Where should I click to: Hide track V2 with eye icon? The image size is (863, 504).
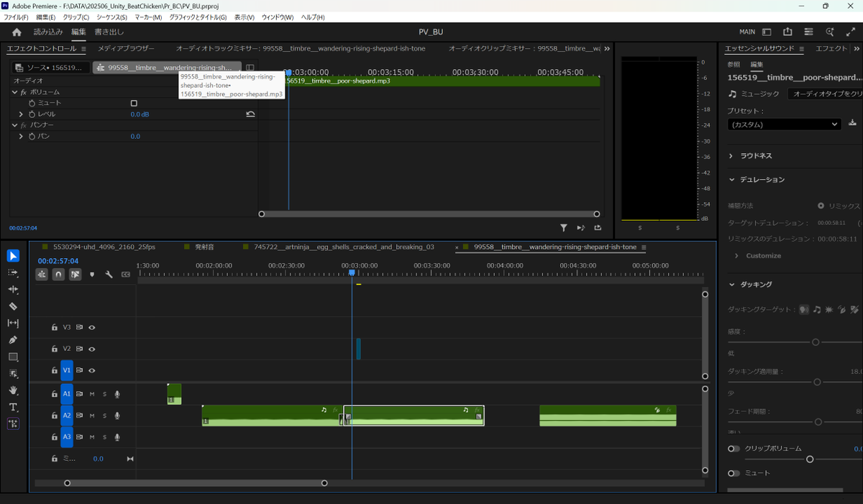click(92, 349)
